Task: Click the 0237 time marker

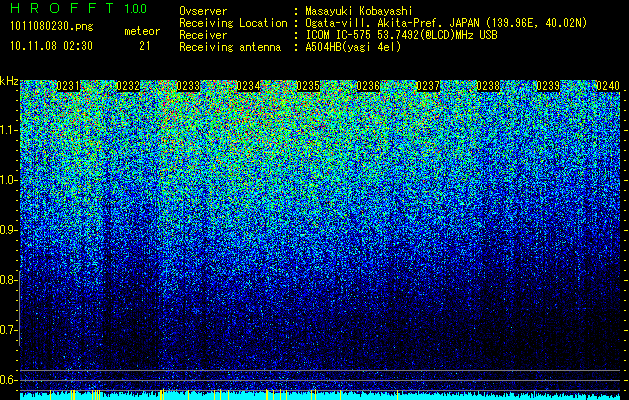Action: tap(428, 86)
